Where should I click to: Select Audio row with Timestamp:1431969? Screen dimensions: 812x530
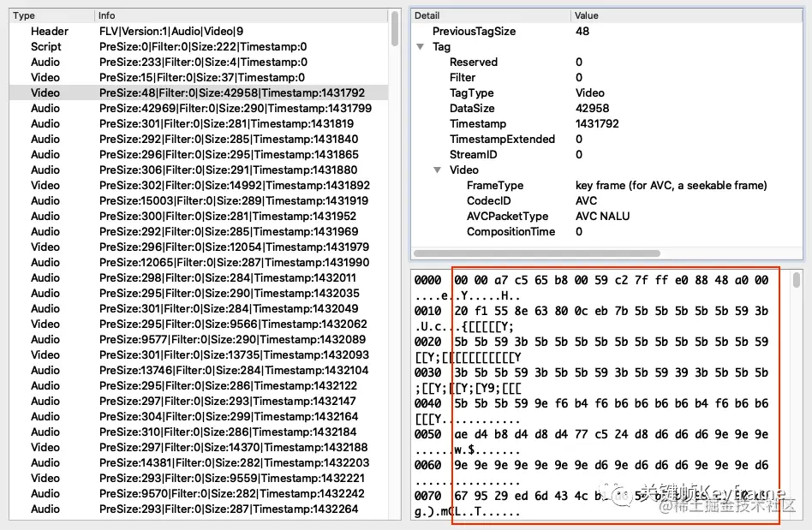pyautogui.click(x=199, y=231)
